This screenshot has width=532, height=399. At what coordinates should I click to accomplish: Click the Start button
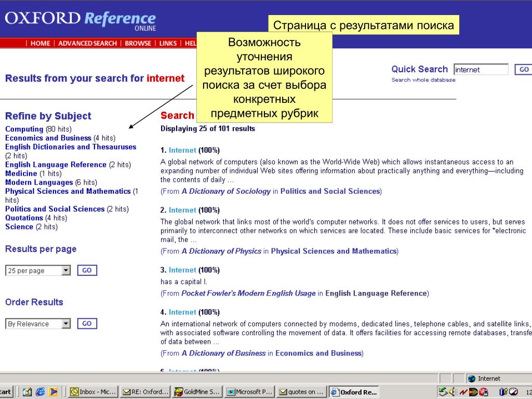[x=6, y=392]
